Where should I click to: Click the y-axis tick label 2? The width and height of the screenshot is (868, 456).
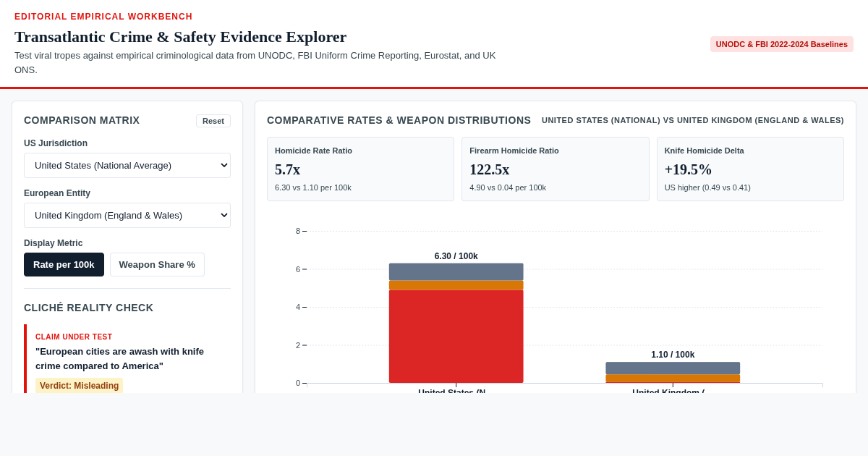298,345
